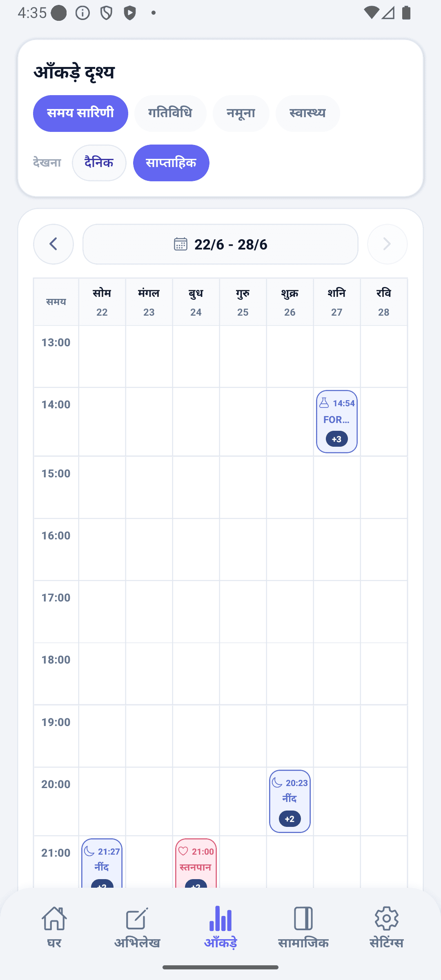
Task: Open the 21:00 स्तनपान heart entry
Action: click(196, 863)
